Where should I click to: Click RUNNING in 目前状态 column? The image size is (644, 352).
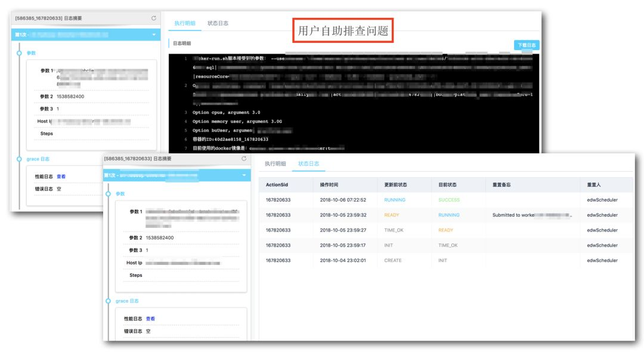[x=449, y=215]
